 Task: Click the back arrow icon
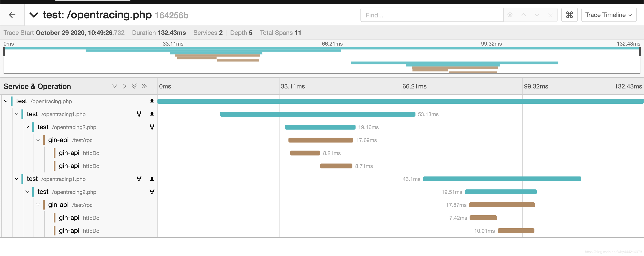click(x=12, y=15)
